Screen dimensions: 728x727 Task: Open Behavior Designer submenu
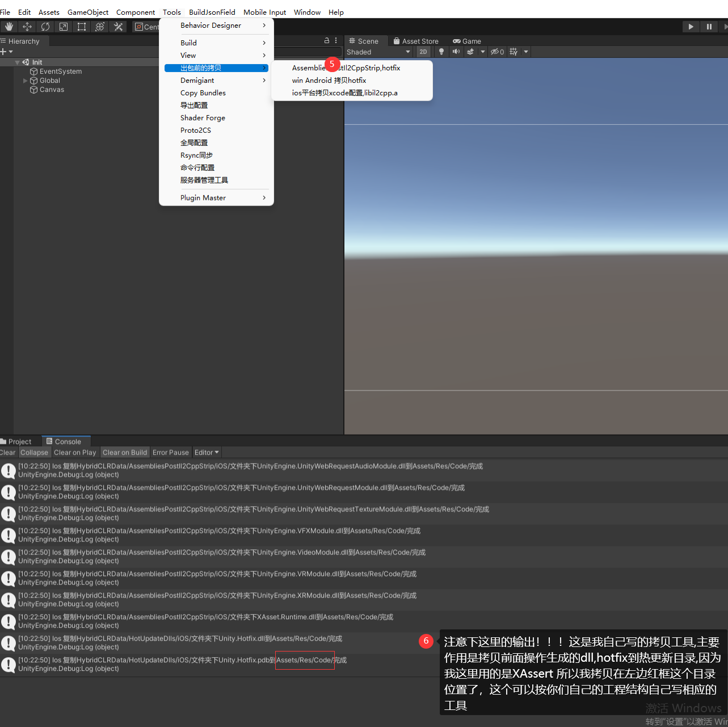coord(216,26)
